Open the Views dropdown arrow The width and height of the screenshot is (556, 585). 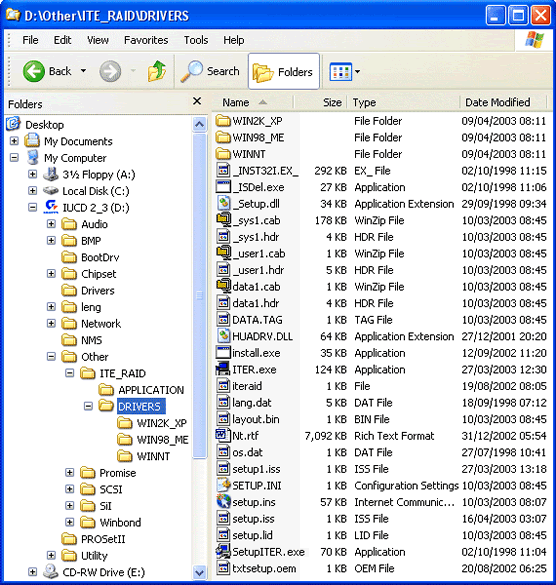[x=357, y=72]
